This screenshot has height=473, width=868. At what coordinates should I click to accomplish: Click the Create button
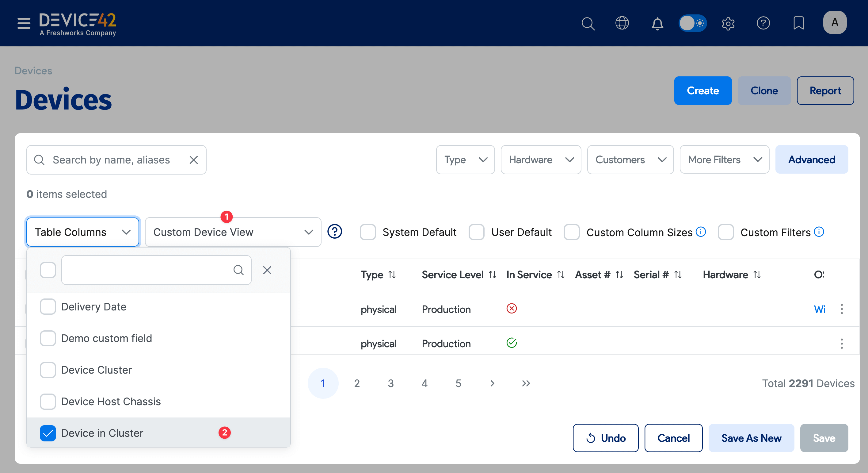(702, 90)
